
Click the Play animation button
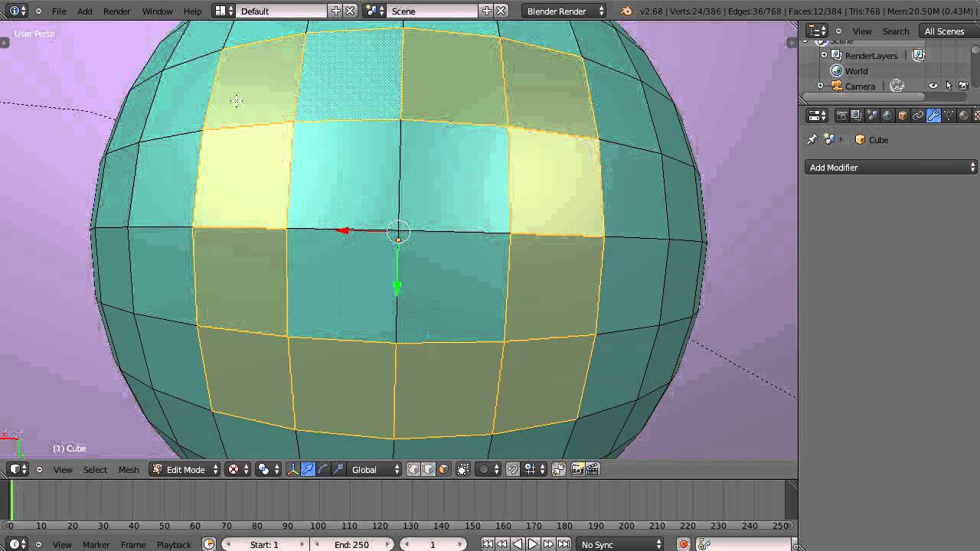[533, 544]
